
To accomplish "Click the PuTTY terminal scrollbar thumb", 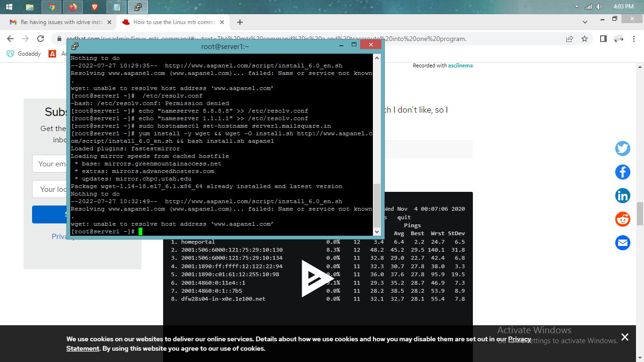I will (377, 205).
